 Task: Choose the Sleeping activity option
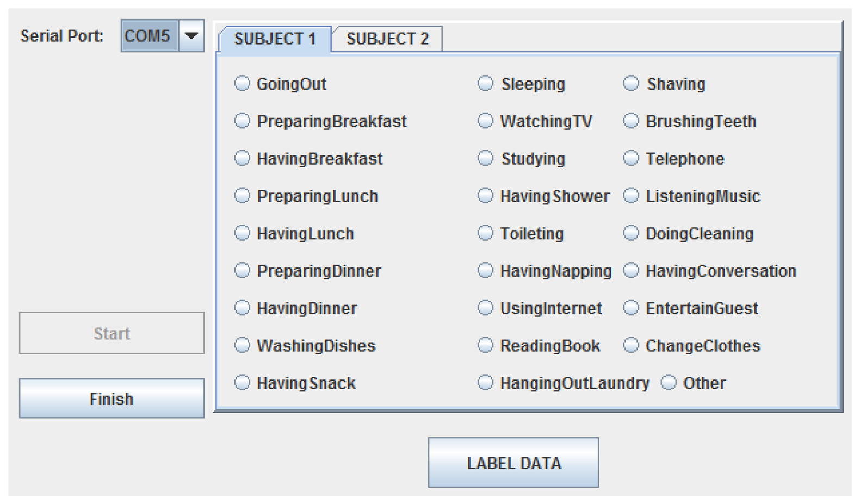click(485, 84)
